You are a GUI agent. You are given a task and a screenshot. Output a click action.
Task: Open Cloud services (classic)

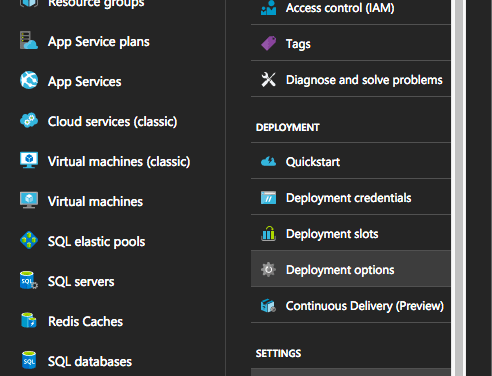click(112, 122)
